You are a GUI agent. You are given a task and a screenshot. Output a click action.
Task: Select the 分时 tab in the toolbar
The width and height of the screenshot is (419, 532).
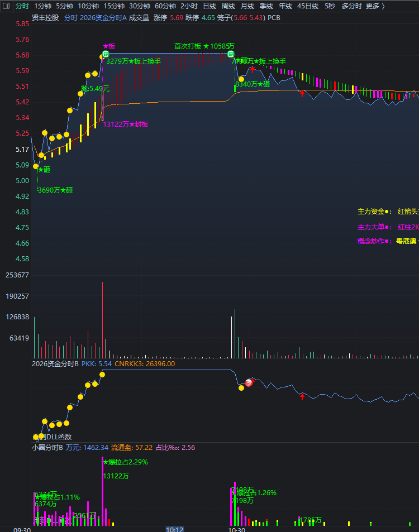pos(22,6)
